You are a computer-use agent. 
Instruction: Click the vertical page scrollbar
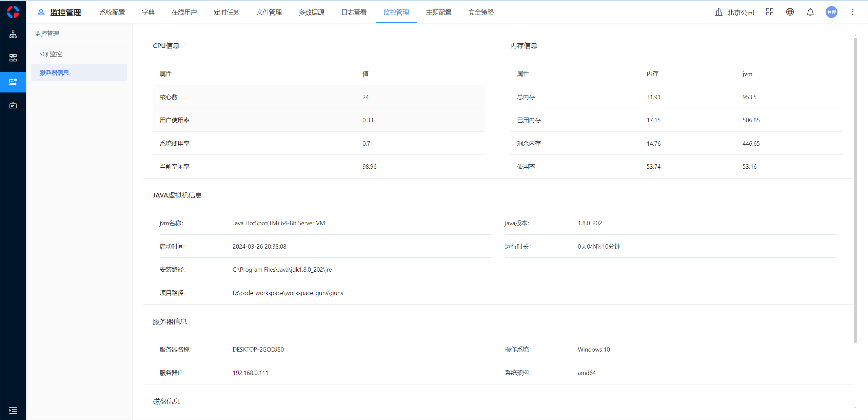click(855, 190)
